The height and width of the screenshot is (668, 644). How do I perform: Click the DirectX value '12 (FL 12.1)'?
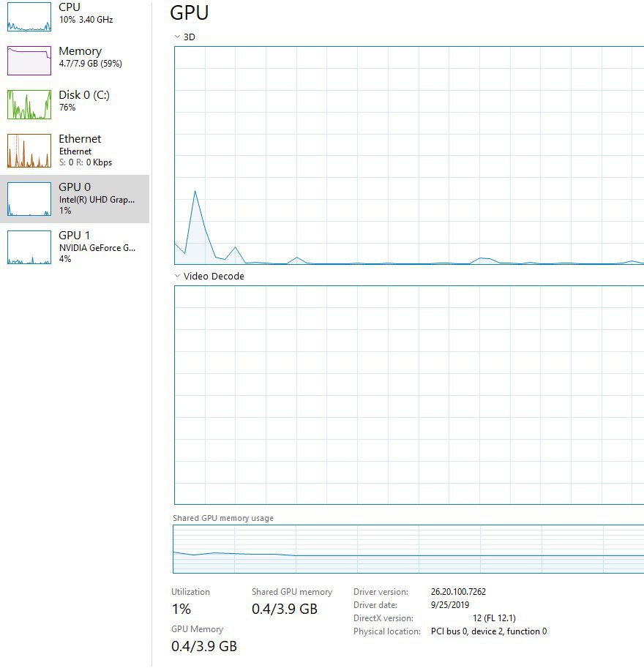point(494,618)
